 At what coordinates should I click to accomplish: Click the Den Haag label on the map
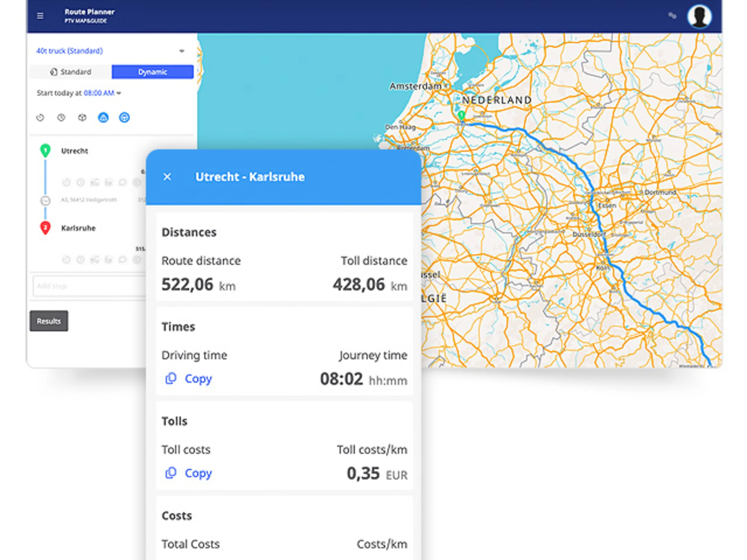(400, 127)
